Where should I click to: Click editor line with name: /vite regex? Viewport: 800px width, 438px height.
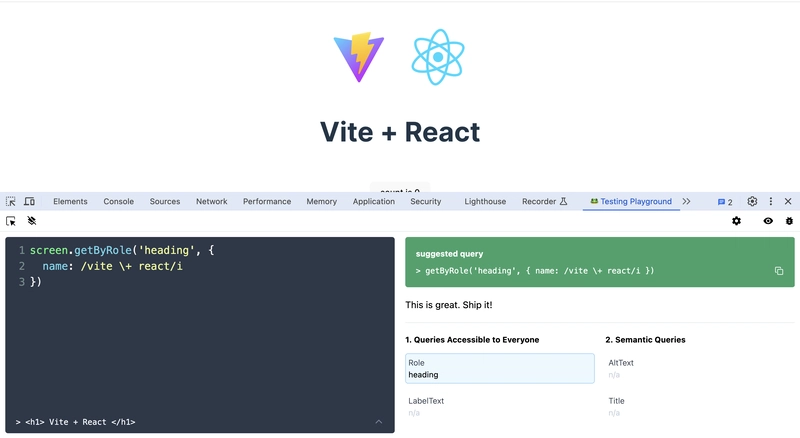coord(112,266)
